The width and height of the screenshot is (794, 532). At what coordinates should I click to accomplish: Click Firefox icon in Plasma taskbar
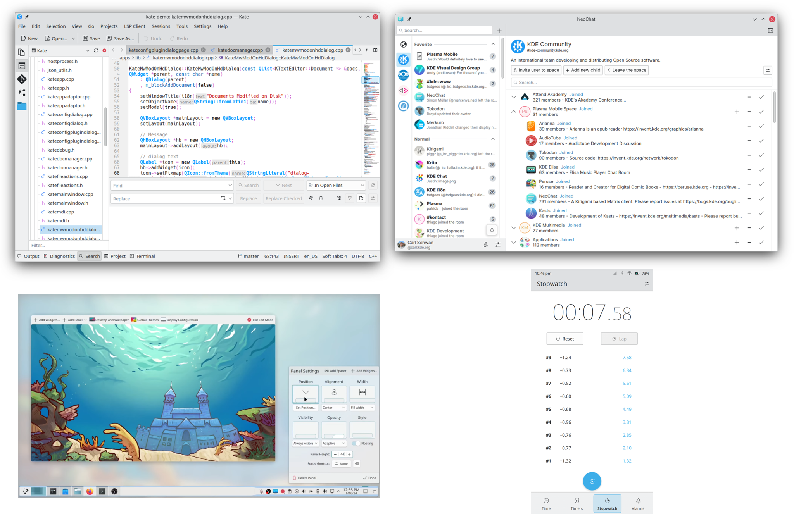point(90,491)
